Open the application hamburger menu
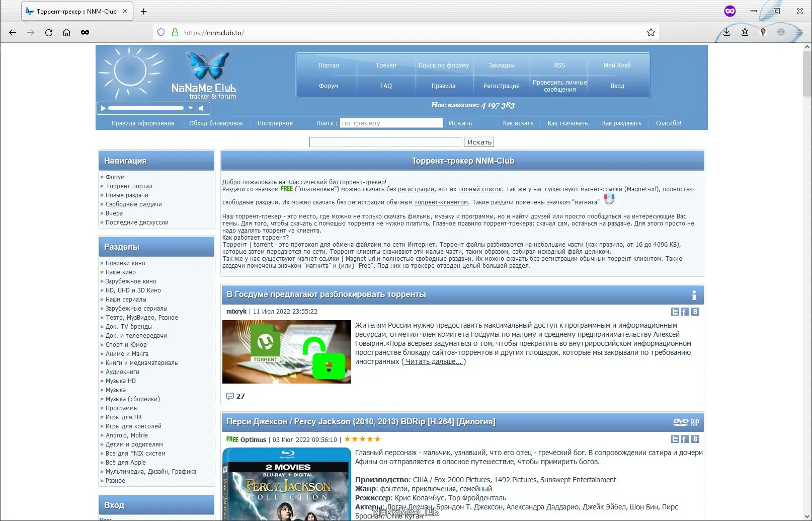The width and height of the screenshot is (812, 521). pyautogui.click(x=799, y=33)
